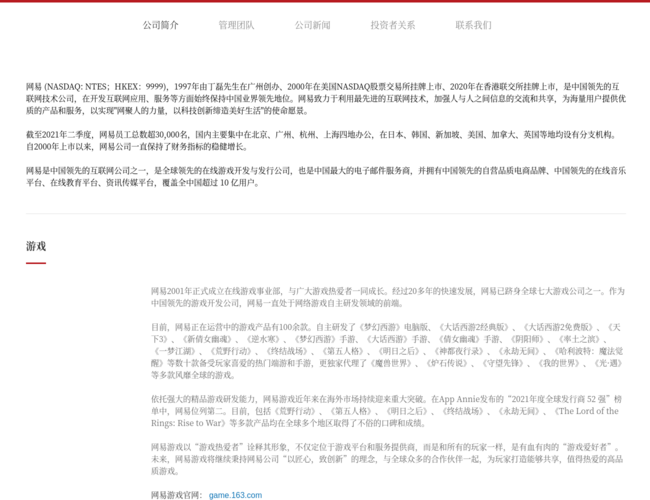This screenshot has height=500, width=650.
Task: Click the paragraph starting 网易游戏以"游戏热爱者"
Action: pyautogui.click(x=387, y=459)
